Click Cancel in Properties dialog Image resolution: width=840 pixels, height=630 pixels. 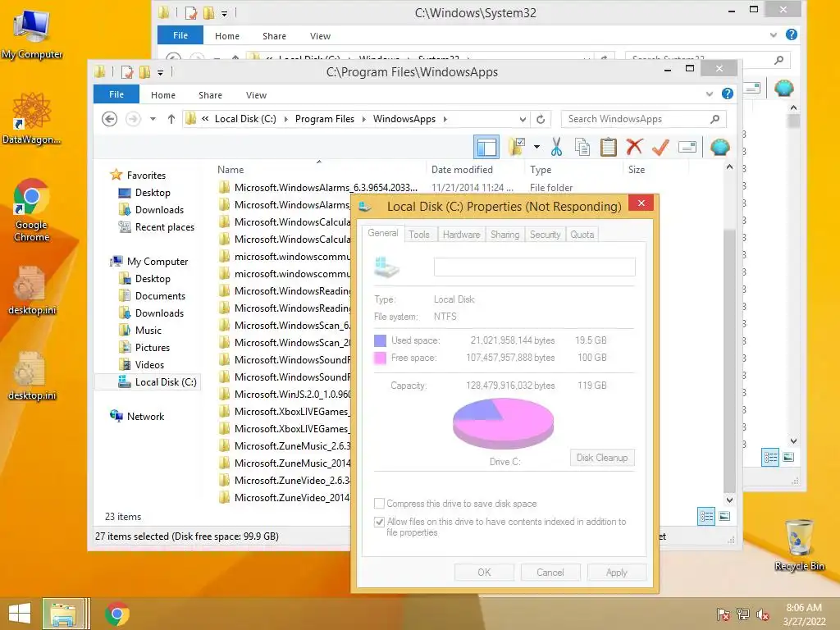550,572
